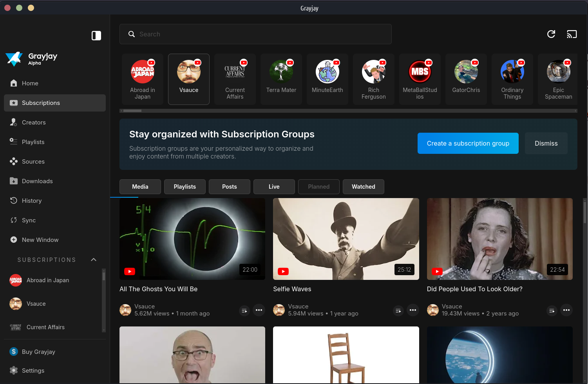Collapse the Subscriptions sidebar list
588x384 pixels.
click(x=94, y=260)
